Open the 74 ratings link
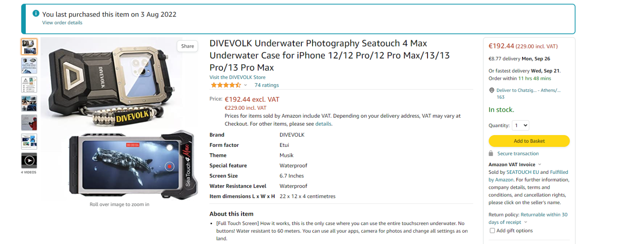 [266, 85]
